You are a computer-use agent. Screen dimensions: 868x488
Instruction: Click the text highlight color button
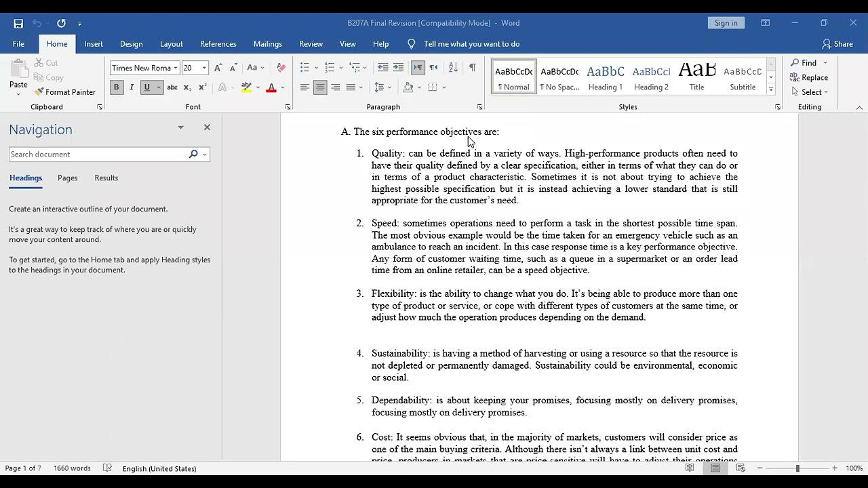(246, 87)
